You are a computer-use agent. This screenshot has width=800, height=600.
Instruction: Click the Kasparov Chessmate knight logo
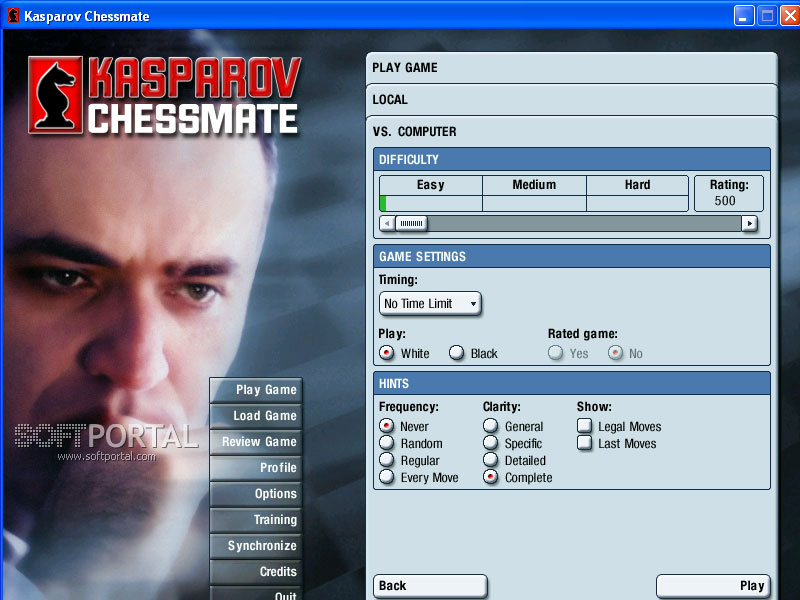55,95
